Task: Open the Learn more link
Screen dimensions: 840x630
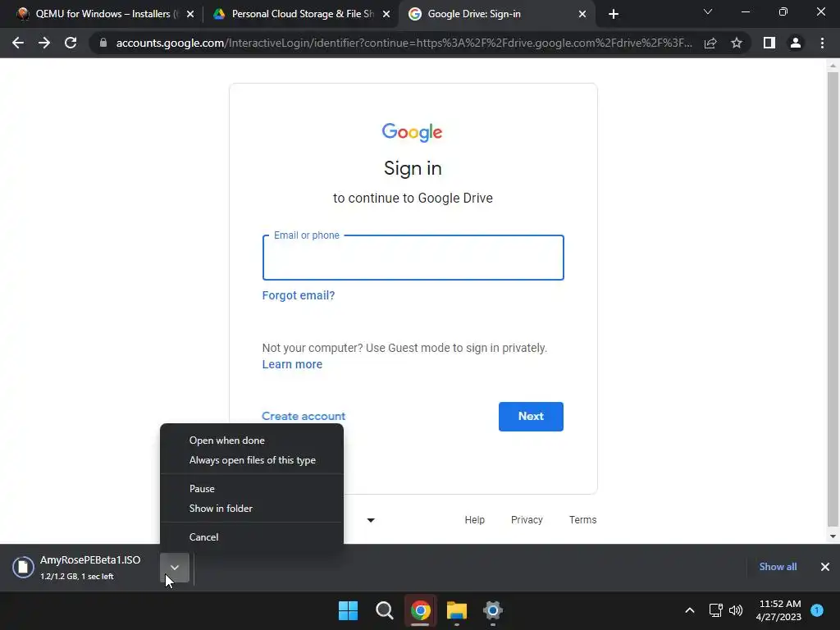Action: point(292,364)
